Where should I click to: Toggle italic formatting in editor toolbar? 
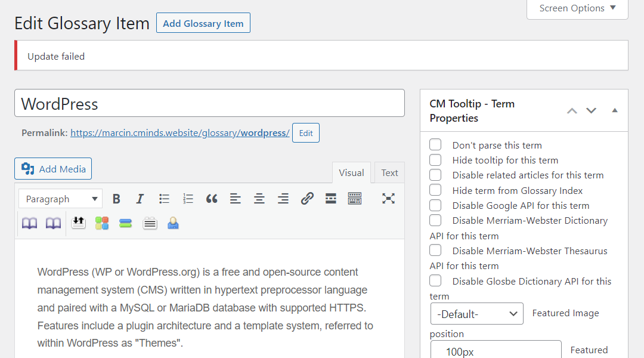[x=140, y=199]
